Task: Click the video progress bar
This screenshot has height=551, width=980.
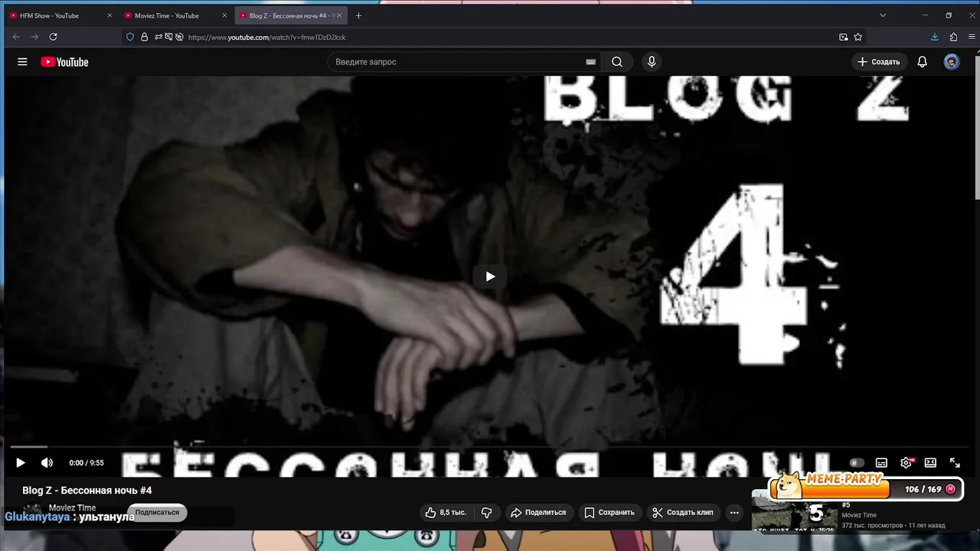Action: 490,447
